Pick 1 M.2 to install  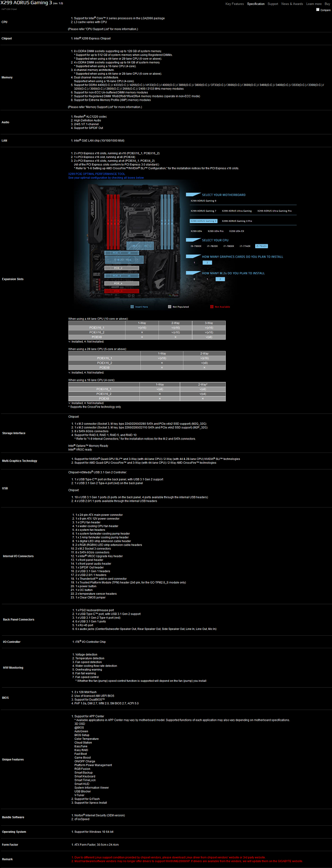[207, 279]
